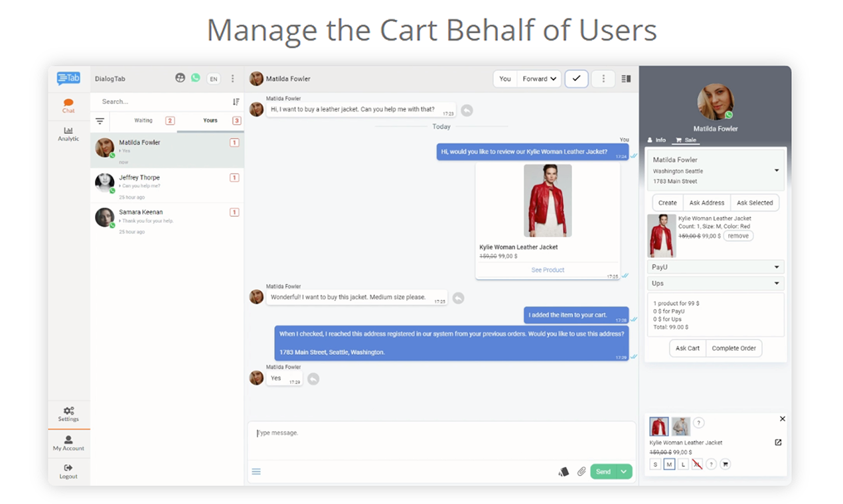
Task: Switch to the Waiting tab
Action: point(144,121)
